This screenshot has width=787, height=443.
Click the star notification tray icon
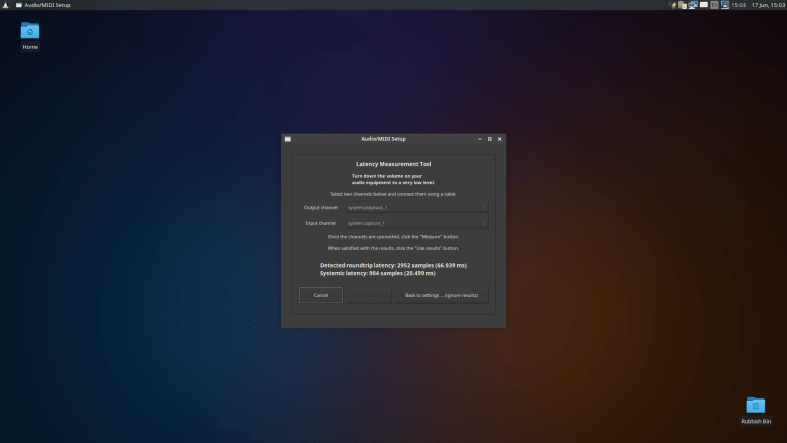pos(673,5)
